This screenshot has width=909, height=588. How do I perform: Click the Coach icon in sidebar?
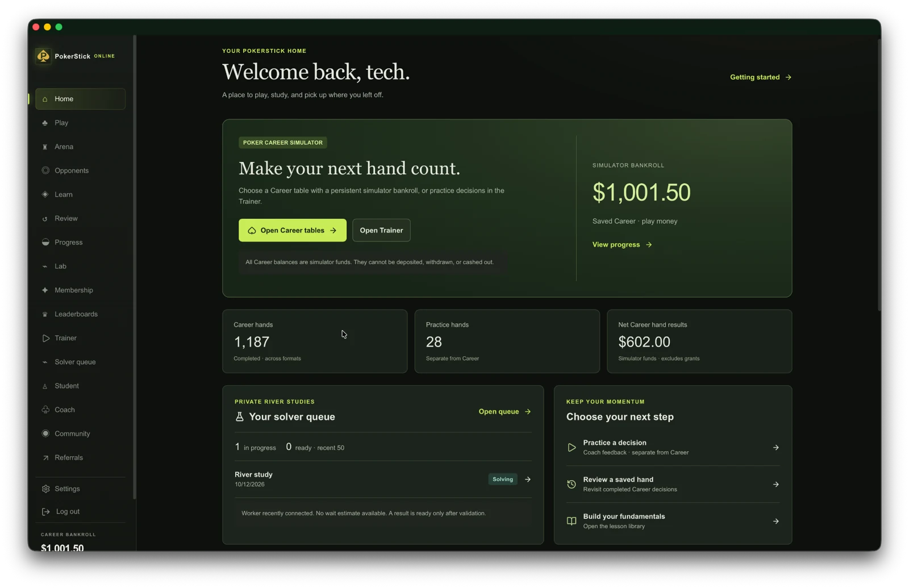pos(45,410)
